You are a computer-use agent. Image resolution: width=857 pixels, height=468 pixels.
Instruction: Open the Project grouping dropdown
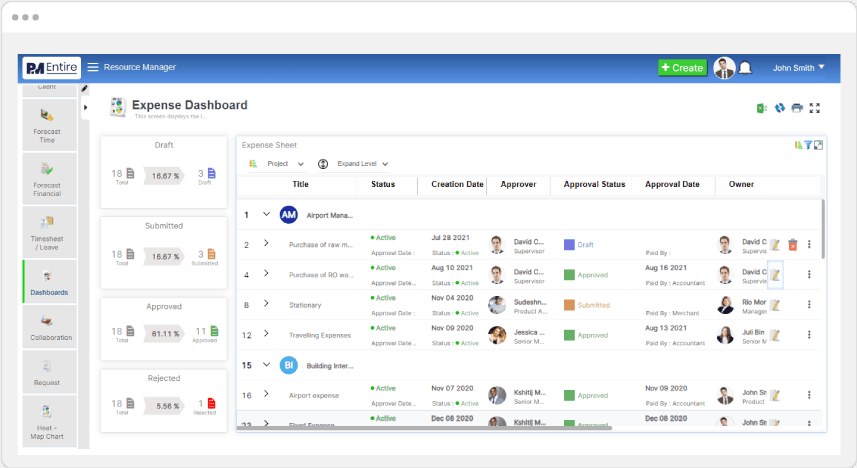coord(285,164)
